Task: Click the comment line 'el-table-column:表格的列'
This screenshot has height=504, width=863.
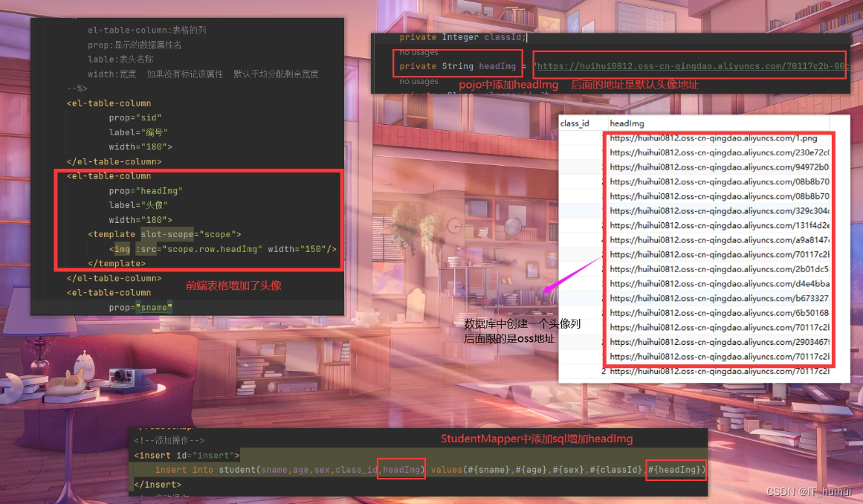Action: pyautogui.click(x=147, y=30)
